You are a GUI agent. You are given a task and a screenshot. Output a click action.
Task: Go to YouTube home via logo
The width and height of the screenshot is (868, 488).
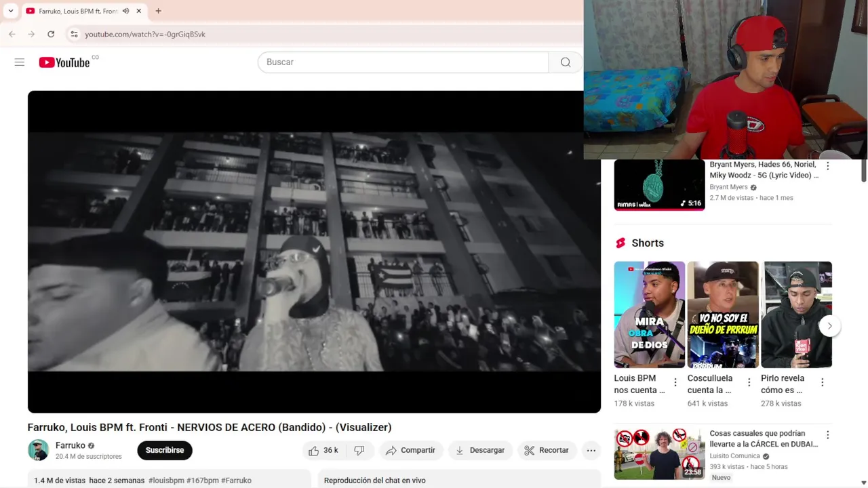pos(64,62)
